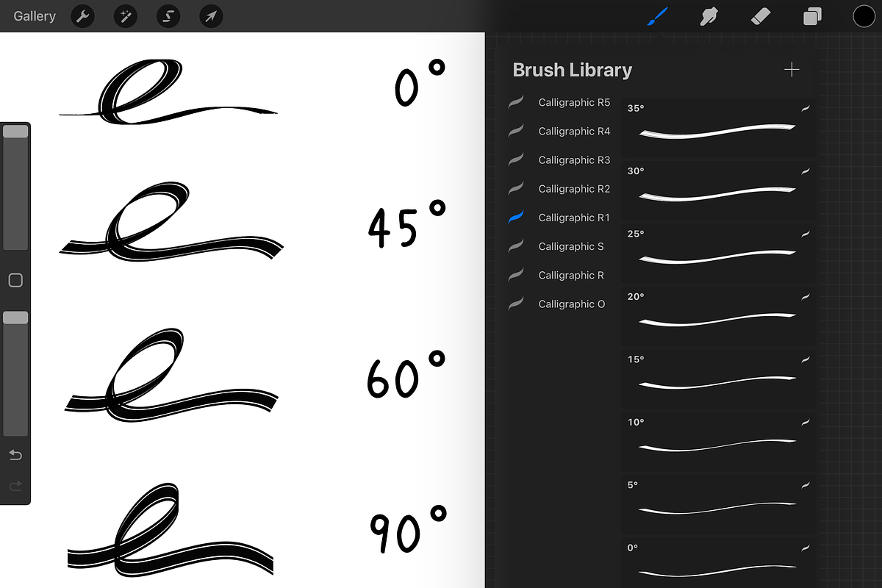Click the brush icon on 35° row
Screen dimensions: 882x588
pos(805,108)
